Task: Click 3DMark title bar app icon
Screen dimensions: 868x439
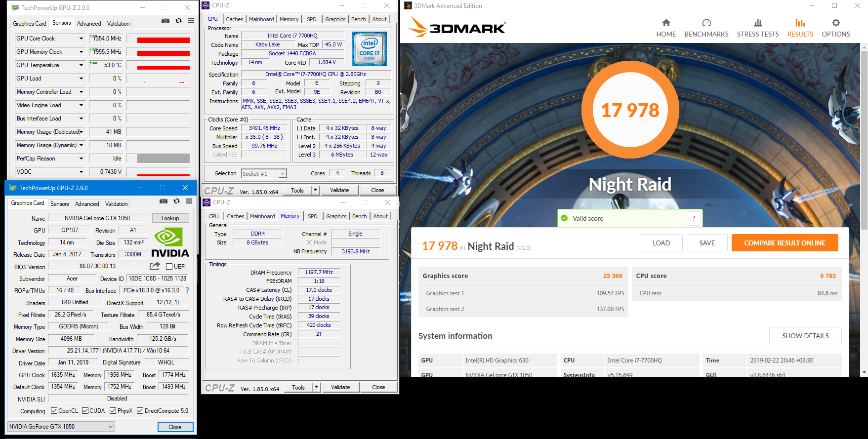Action: click(x=408, y=6)
